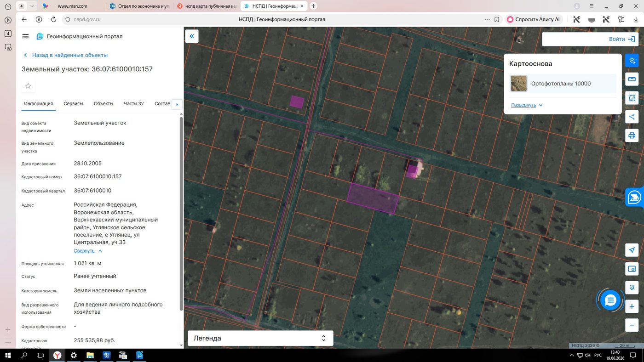
Task: Expand the Легенда panel
Action: click(x=260, y=338)
